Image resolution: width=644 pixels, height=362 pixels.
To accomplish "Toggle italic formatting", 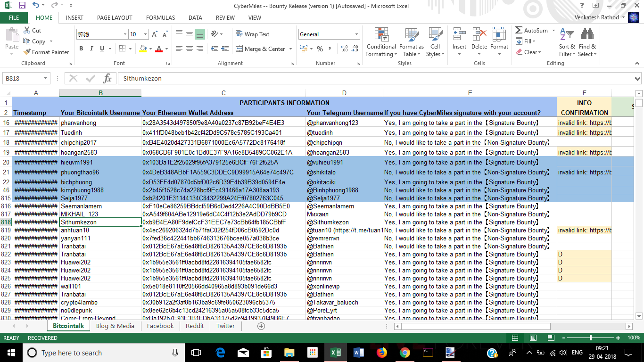I will pos(91,49).
